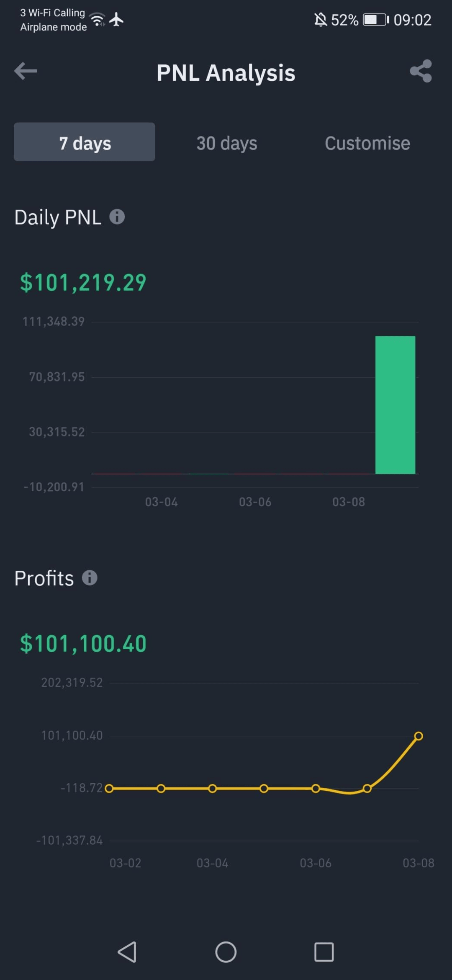Switch to the 30 days tab
This screenshot has height=980, width=452.
pyautogui.click(x=226, y=143)
